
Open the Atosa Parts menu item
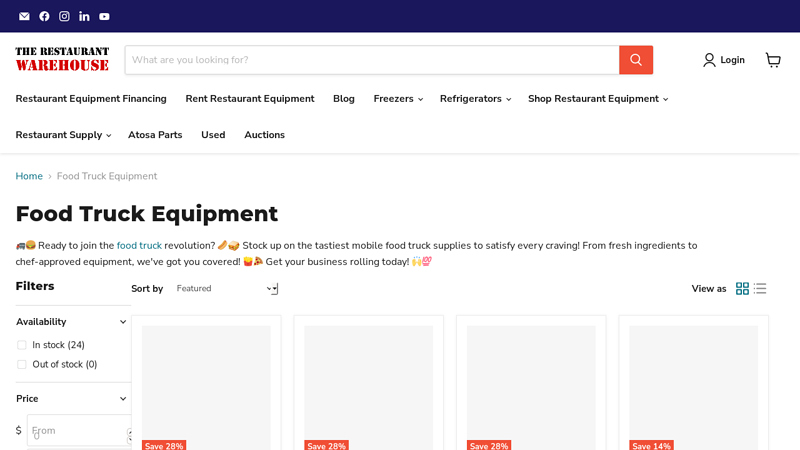[x=155, y=135]
